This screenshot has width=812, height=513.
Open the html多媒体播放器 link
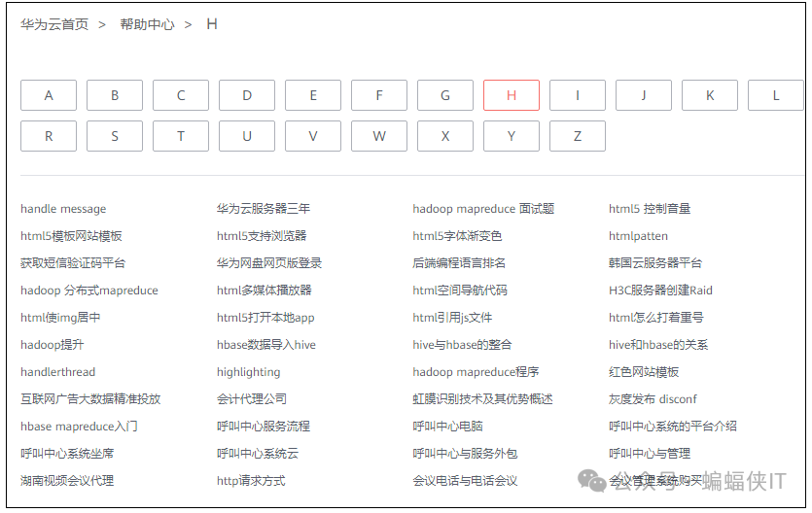click(265, 291)
